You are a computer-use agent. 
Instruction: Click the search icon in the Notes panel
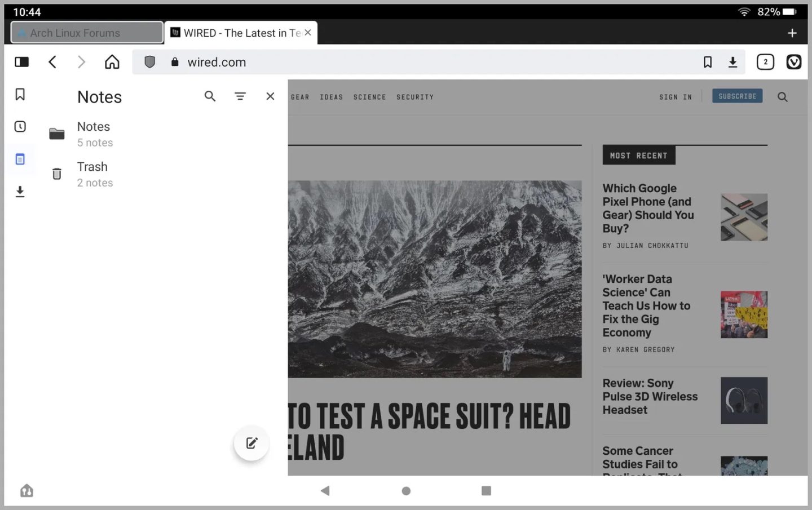click(210, 96)
